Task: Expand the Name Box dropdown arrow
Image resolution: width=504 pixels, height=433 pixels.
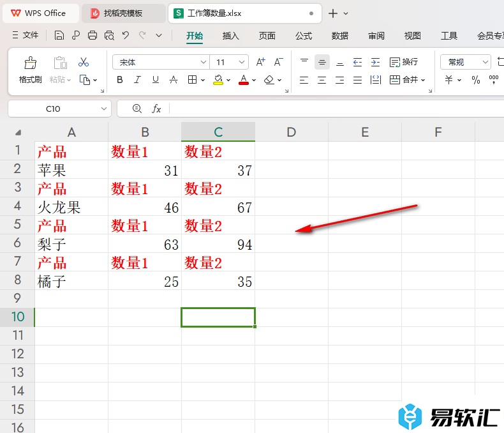Action: pyautogui.click(x=104, y=109)
